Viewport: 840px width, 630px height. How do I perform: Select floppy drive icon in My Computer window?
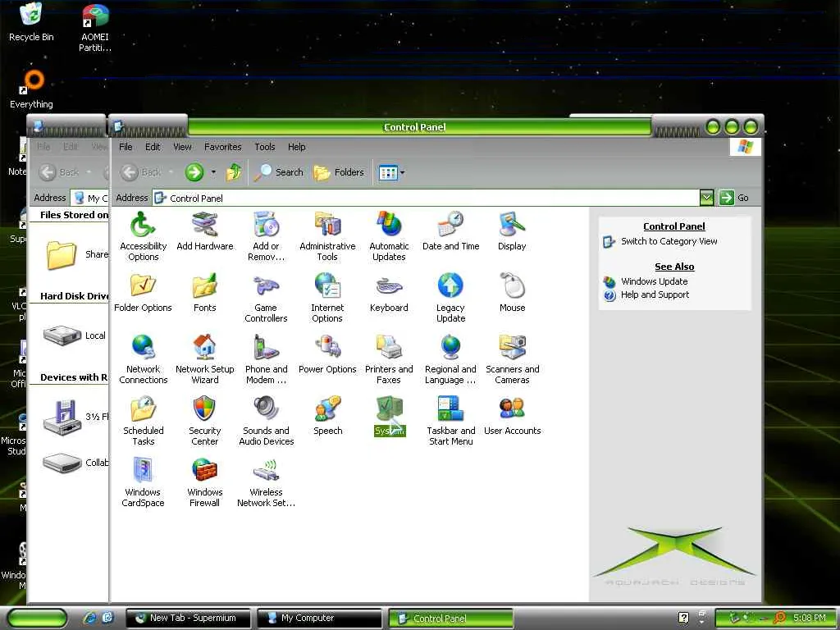click(x=62, y=418)
